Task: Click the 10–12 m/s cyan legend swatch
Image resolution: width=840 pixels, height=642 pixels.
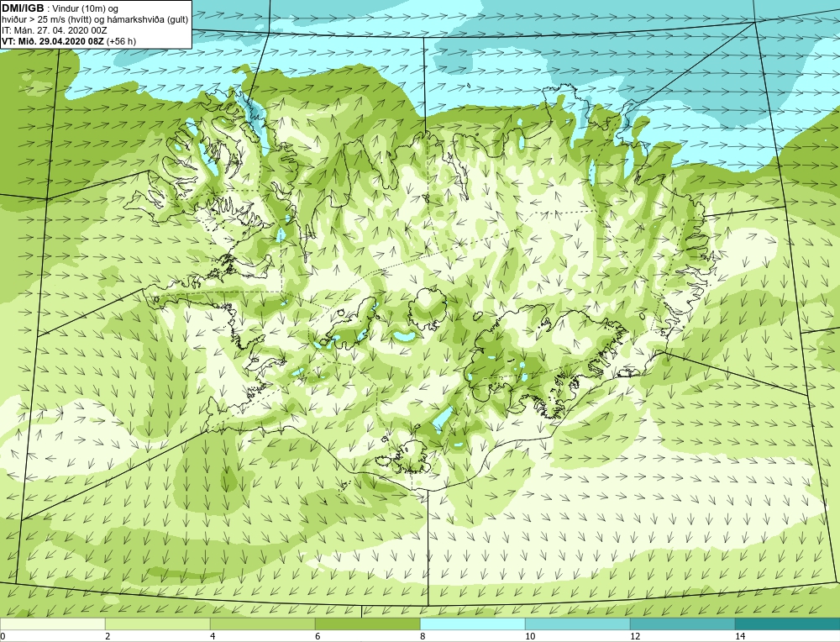Action: (578, 624)
